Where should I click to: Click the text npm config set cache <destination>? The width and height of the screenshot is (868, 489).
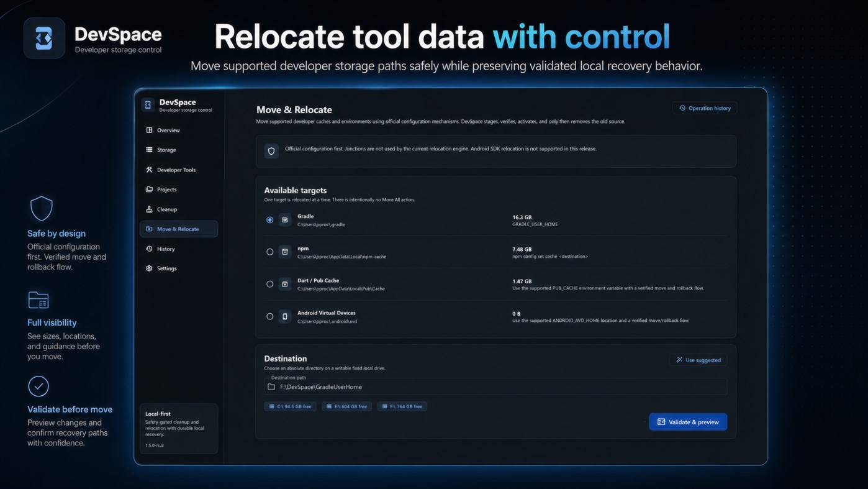(x=550, y=256)
